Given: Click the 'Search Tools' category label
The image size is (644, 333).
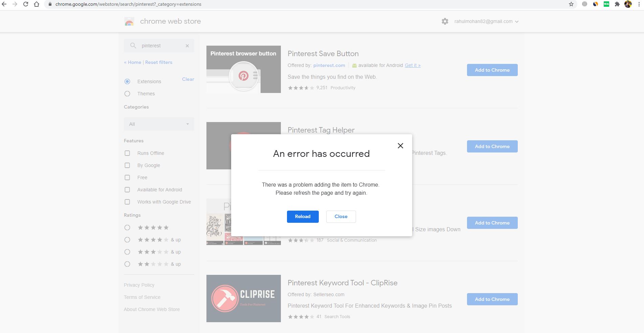Looking at the screenshot, I should click(x=337, y=317).
